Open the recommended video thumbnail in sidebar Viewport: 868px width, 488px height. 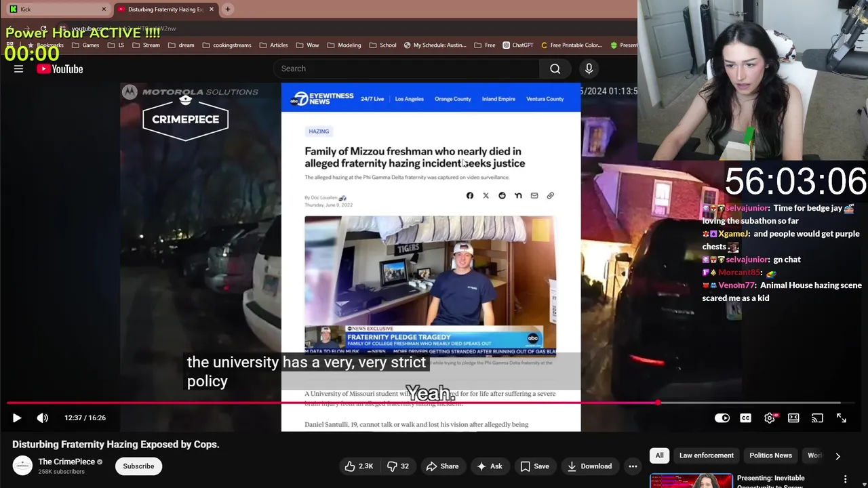[x=691, y=481]
